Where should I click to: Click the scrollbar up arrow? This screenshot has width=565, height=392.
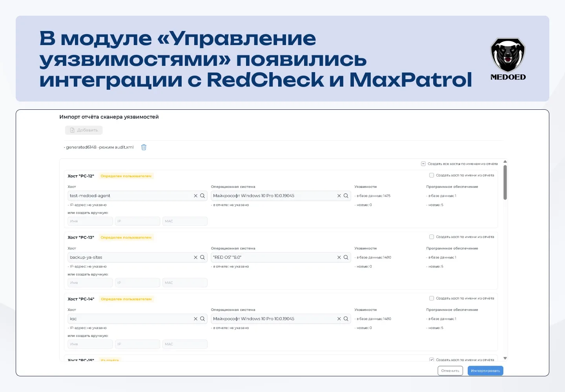tap(505, 162)
